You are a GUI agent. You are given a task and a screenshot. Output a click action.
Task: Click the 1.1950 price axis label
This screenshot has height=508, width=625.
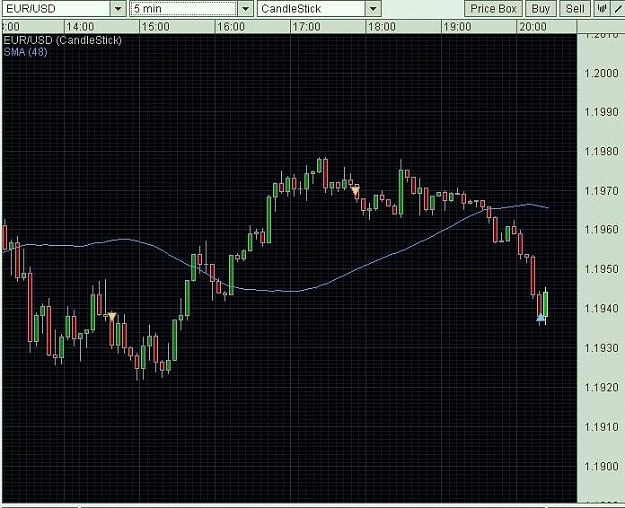(x=601, y=269)
